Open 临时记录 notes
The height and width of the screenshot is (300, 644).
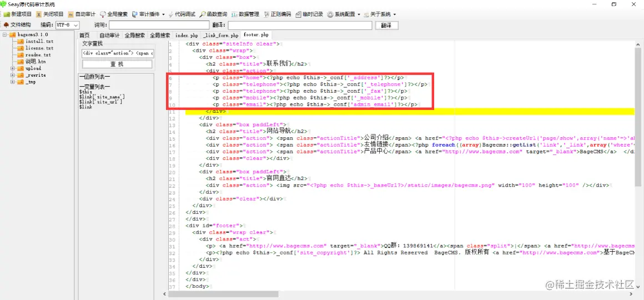pos(309,14)
